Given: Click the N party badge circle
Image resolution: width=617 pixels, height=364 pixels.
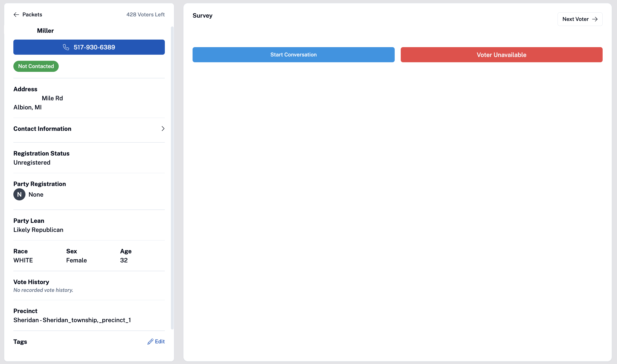Looking at the screenshot, I should [19, 194].
